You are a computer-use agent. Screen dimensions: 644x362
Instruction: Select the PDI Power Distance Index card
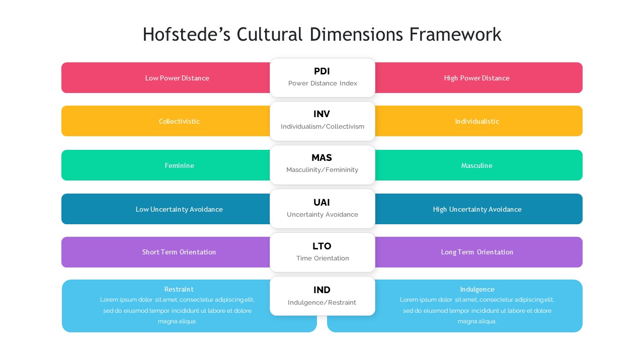click(322, 77)
